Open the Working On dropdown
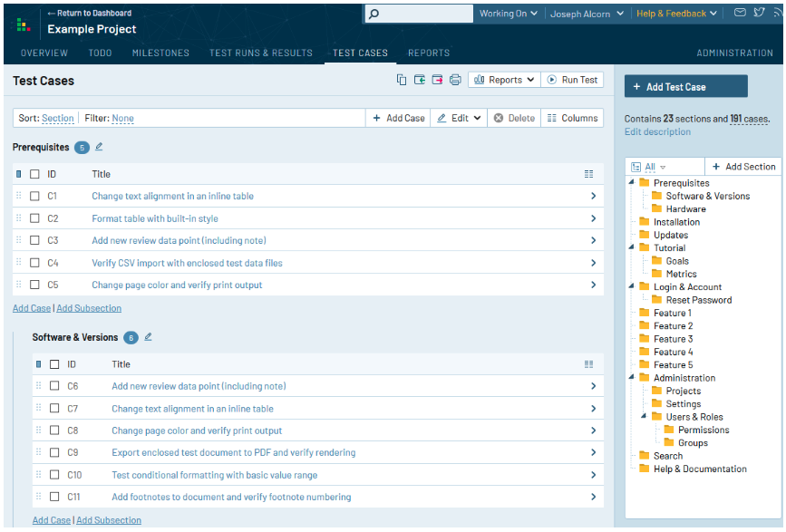The width and height of the screenshot is (786, 532). [509, 14]
